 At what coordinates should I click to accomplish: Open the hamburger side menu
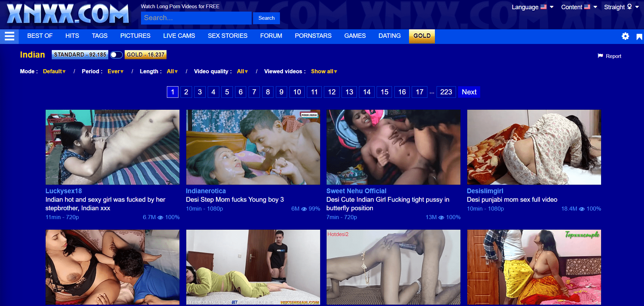coord(10,36)
